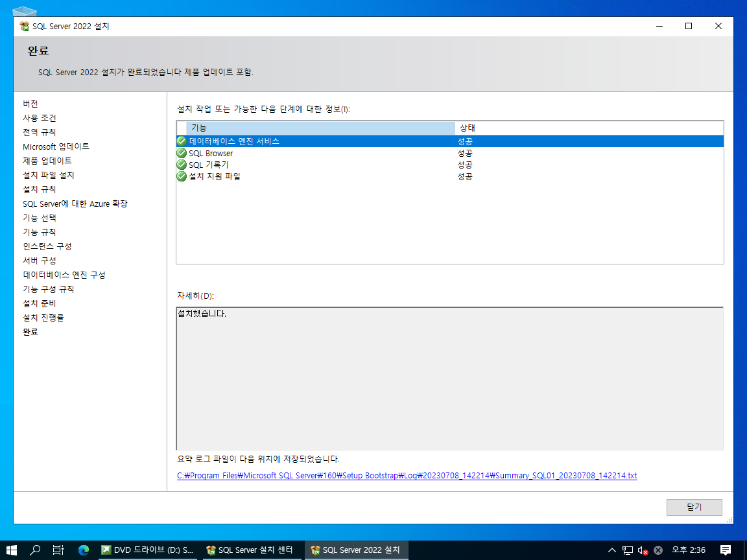Click the muted volume tray icon
The height and width of the screenshot is (560, 747).
coord(643,550)
